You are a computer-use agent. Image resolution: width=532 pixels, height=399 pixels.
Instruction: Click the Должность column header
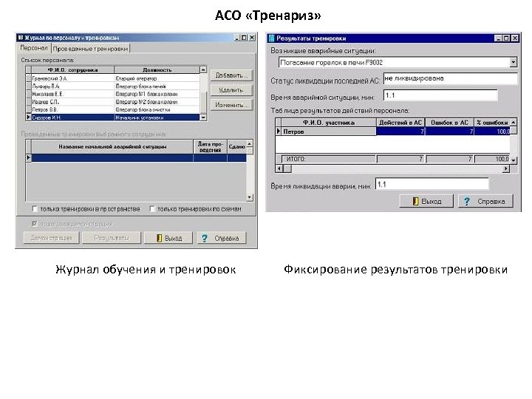click(157, 70)
